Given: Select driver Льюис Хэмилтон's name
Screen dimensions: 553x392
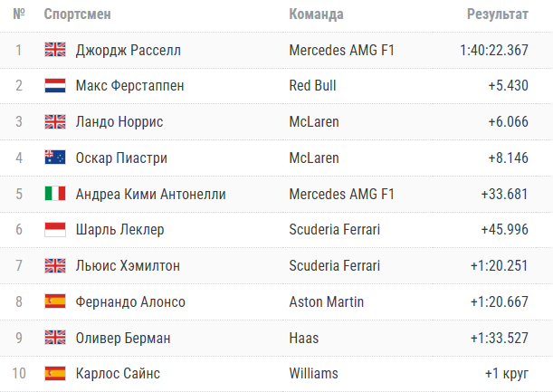Looking at the screenshot, I should click(x=128, y=265).
